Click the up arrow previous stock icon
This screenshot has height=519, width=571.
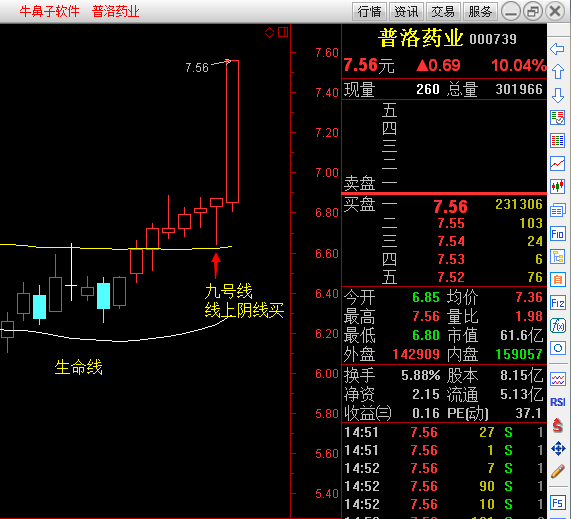[x=558, y=72]
